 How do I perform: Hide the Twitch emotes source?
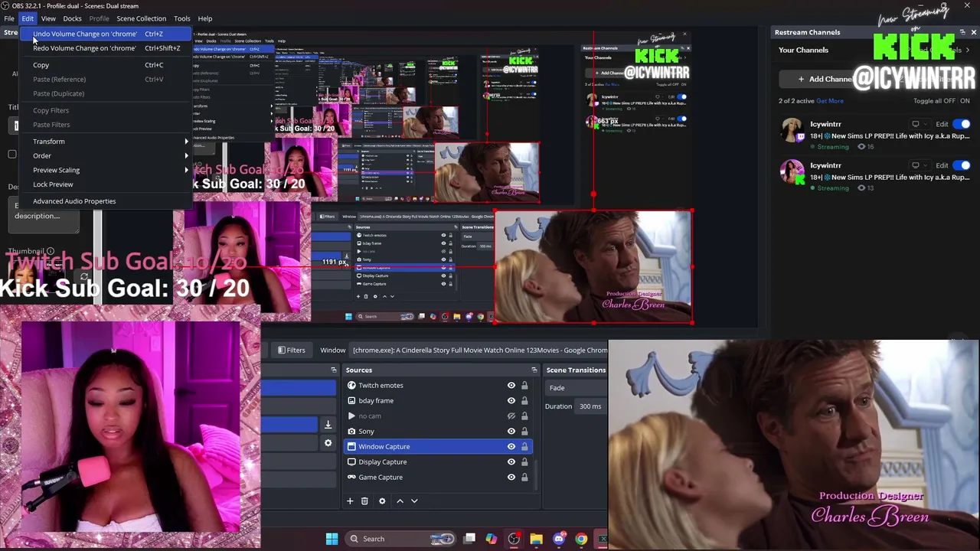click(511, 386)
